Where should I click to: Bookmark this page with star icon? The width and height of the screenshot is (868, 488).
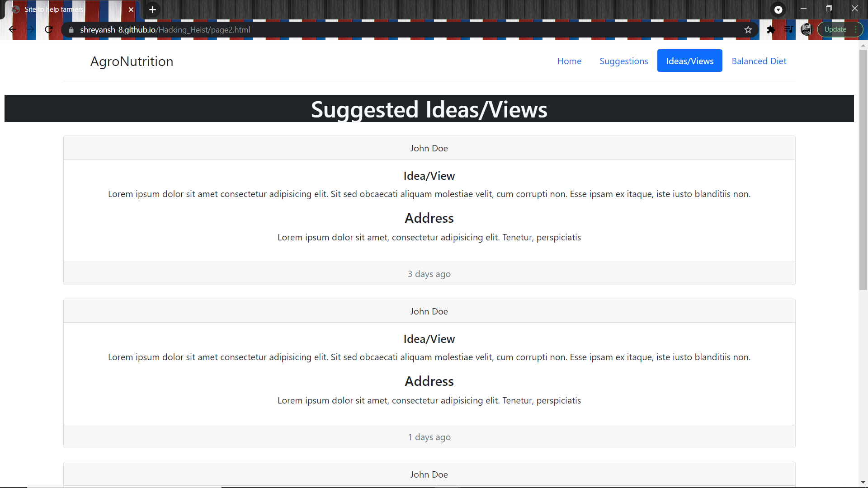point(748,30)
